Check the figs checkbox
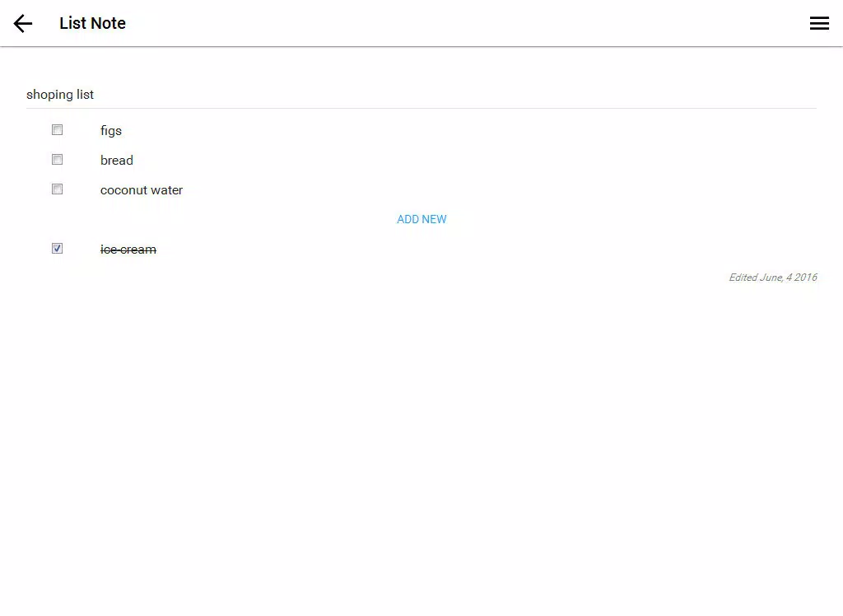This screenshot has height=616, width=843. pos(57,129)
